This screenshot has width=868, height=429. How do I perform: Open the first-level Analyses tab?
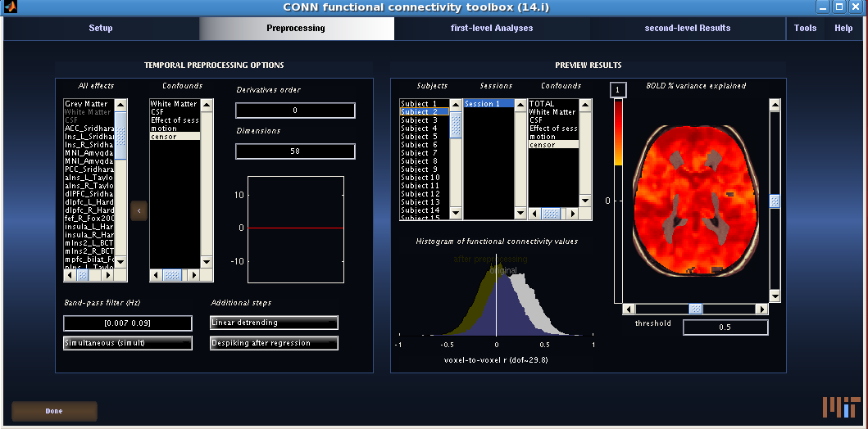(x=492, y=28)
